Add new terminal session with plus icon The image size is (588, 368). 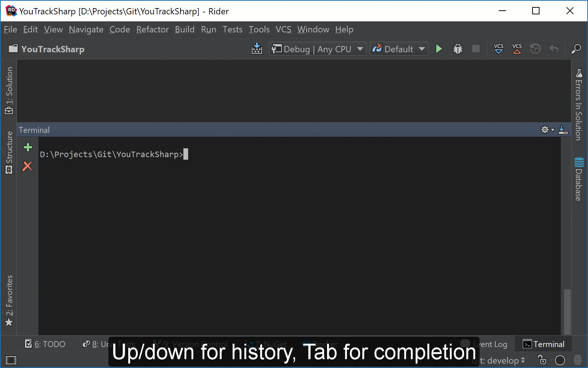click(x=28, y=148)
